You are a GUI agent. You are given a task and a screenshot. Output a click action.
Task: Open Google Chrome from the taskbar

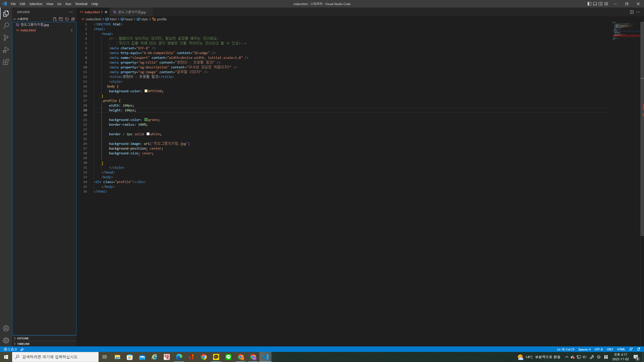click(x=204, y=357)
